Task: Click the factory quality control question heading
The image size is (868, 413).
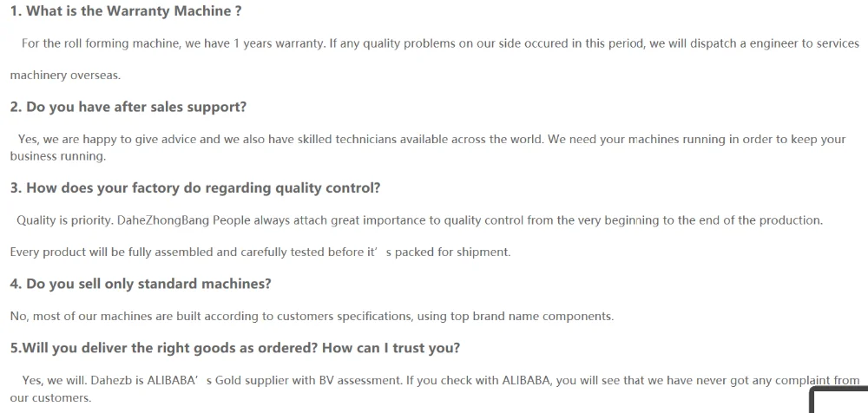Action: tap(195, 187)
